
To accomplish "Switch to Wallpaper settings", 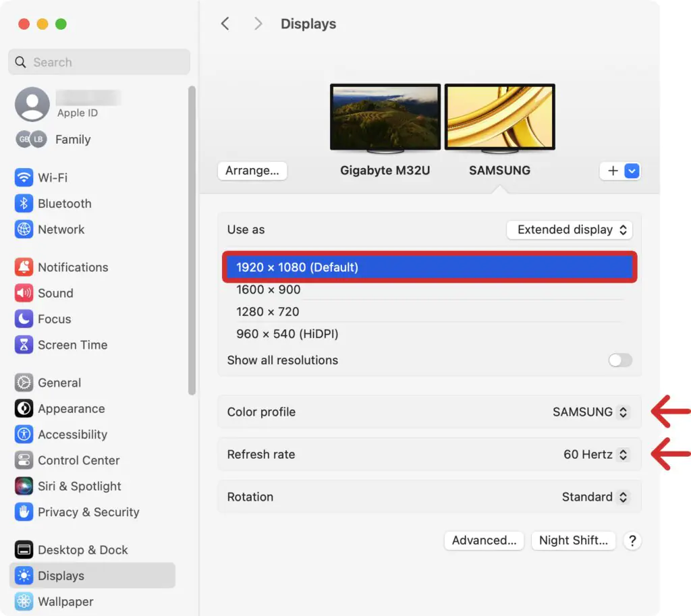I will [65, 601].
